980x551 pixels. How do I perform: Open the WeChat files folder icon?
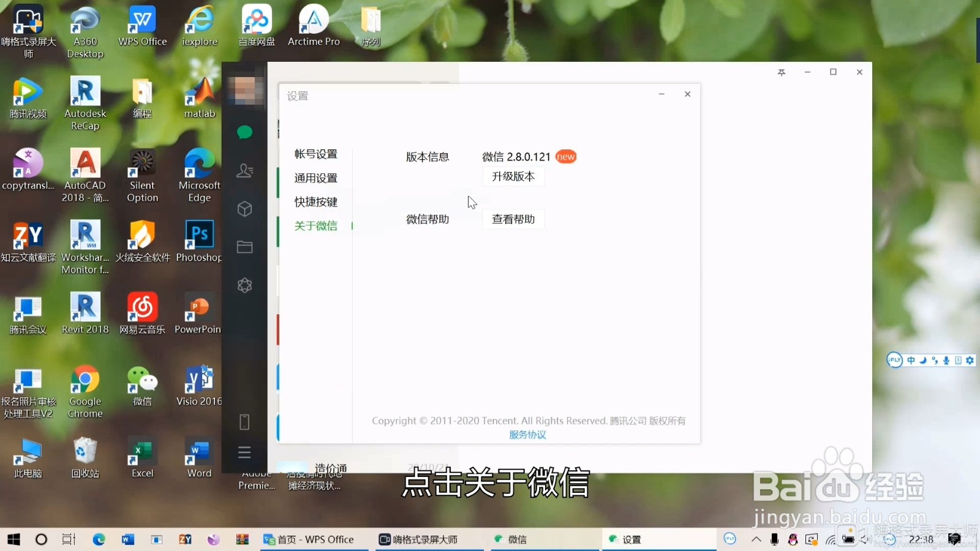pos(244,247)
